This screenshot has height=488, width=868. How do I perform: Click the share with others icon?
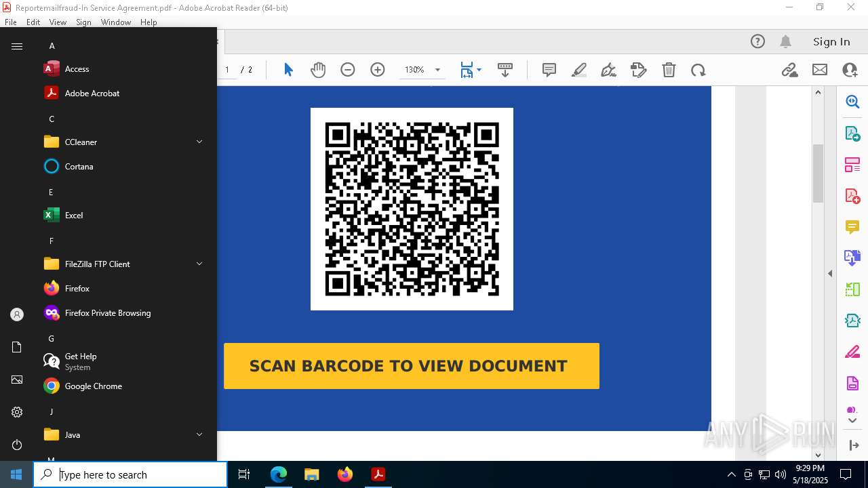coord(850,70)
